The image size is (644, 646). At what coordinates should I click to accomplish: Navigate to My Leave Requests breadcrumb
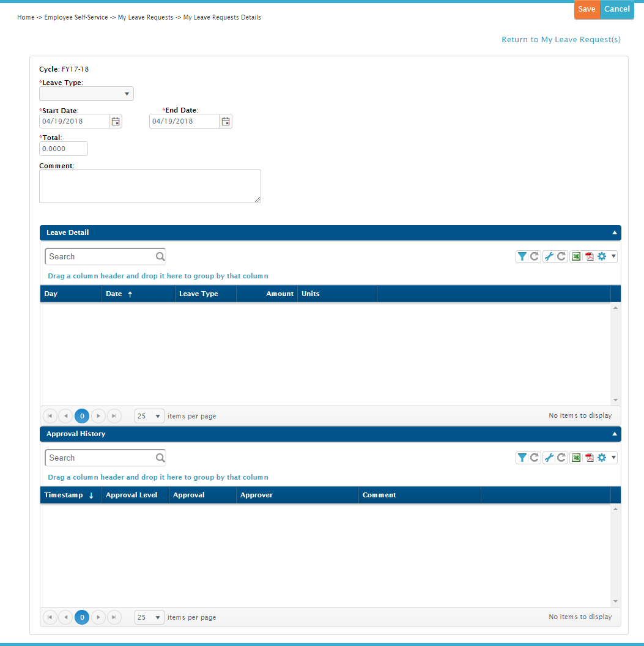pyautogui.click(x=146, y=17)
